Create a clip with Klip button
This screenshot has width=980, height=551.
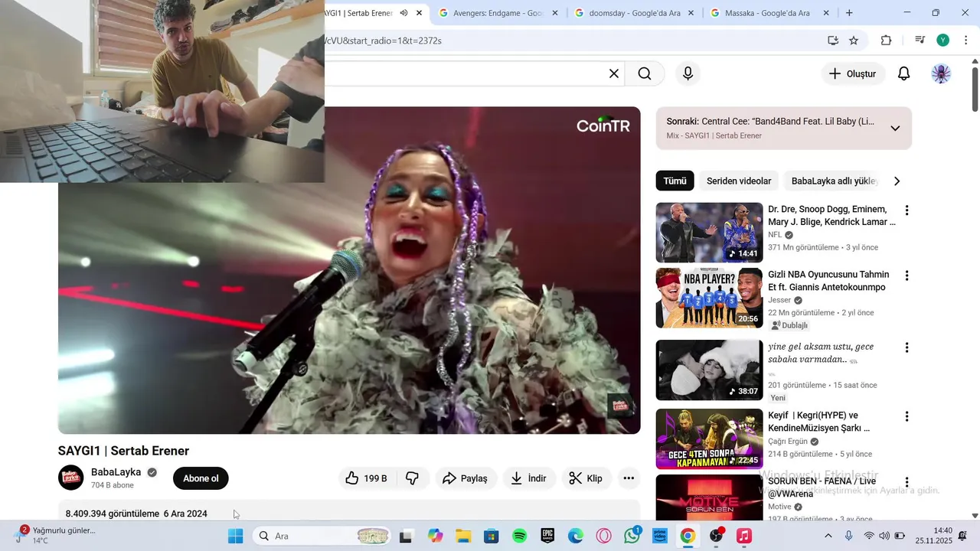click(586, 478)
